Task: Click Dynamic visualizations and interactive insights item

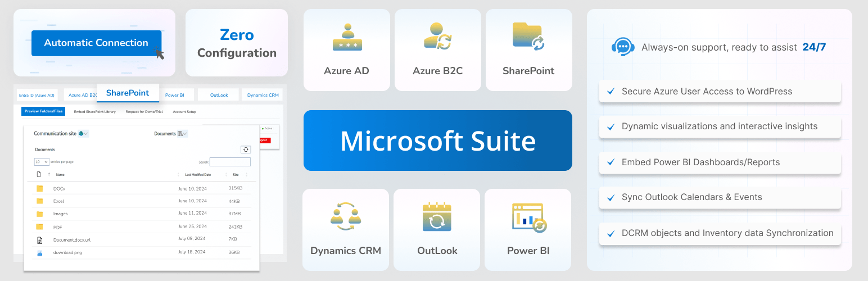Action: (720, 126)
